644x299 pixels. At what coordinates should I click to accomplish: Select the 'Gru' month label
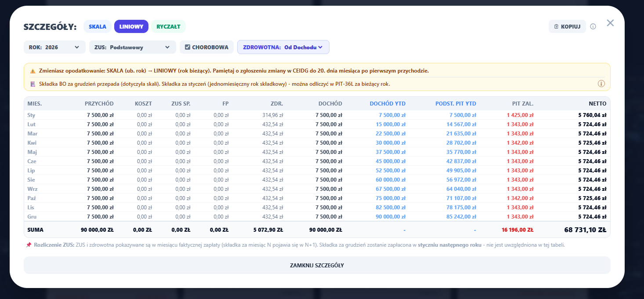coord(31,216)
